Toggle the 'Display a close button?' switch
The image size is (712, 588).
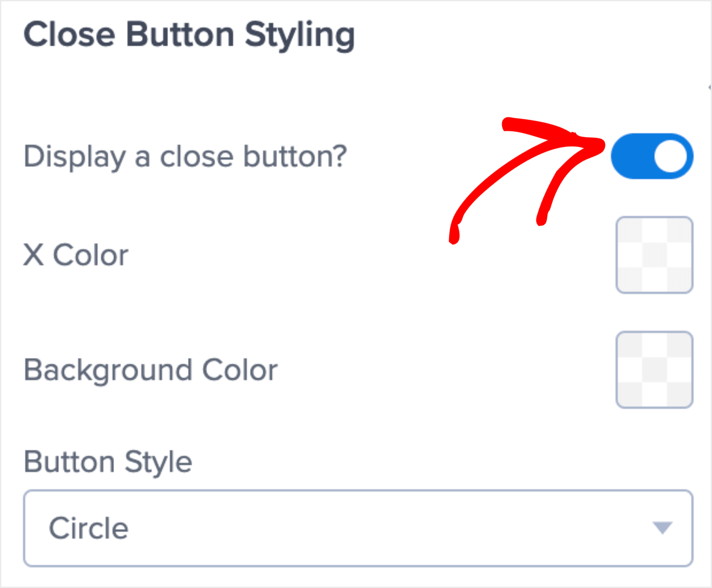[x=652, y=156]
